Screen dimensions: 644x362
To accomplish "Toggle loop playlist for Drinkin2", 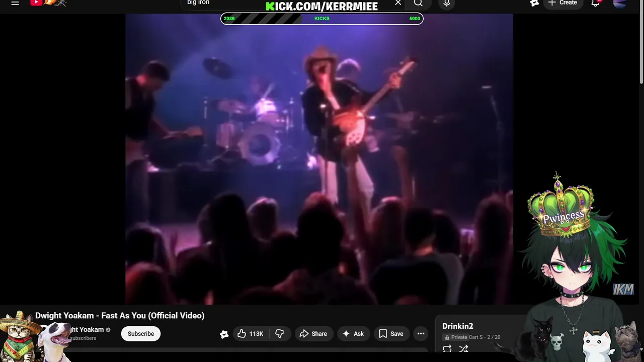I will [447, 349].
